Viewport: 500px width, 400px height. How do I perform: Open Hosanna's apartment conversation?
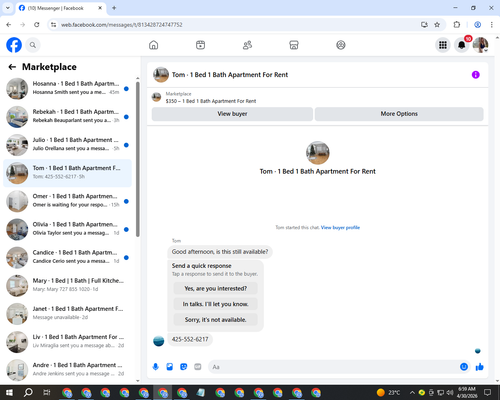pyautogui.click(x=68, y=89)
